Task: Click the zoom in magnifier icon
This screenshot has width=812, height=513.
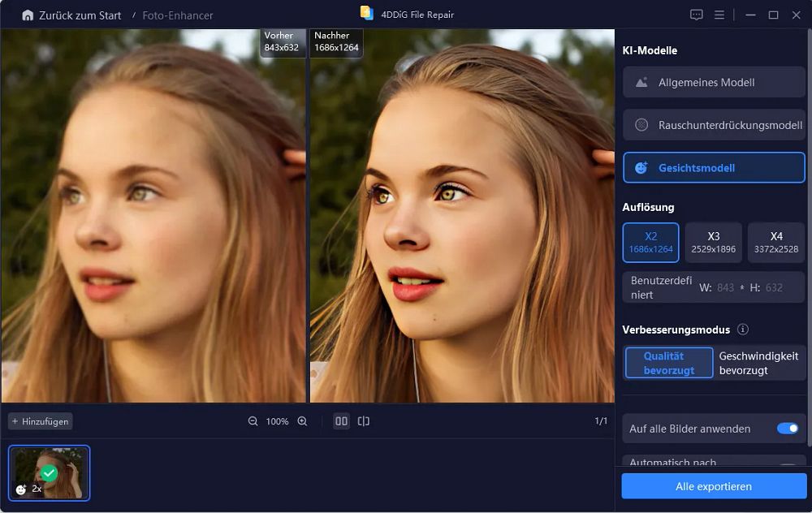Action: click(302, 421)
